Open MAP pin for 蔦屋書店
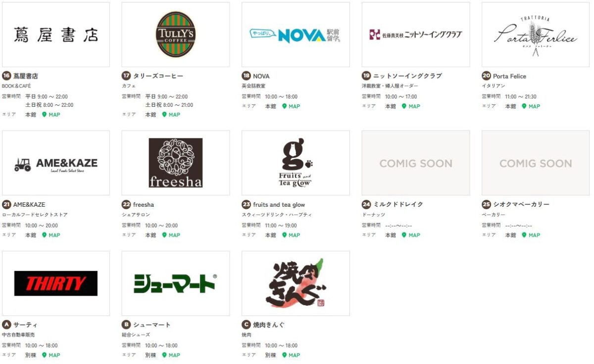Image resolution: width=594 pixels, height=364 pixels. [x=51, y=115]
